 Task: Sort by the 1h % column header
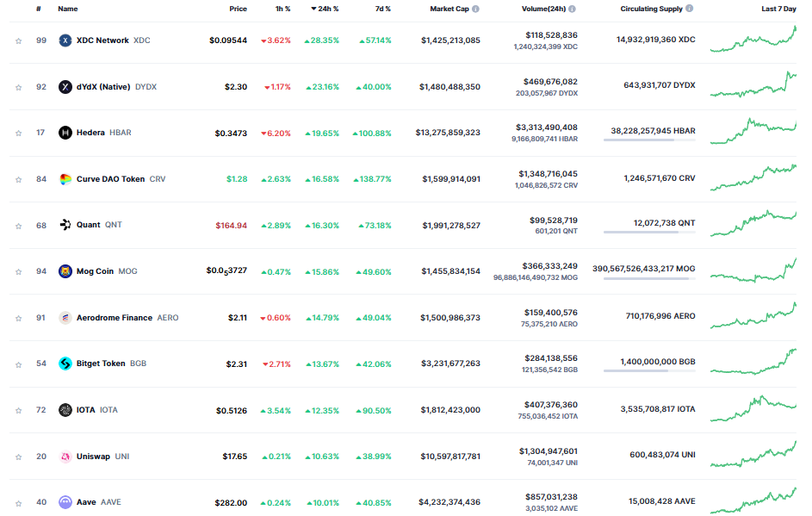coord(282,9)
